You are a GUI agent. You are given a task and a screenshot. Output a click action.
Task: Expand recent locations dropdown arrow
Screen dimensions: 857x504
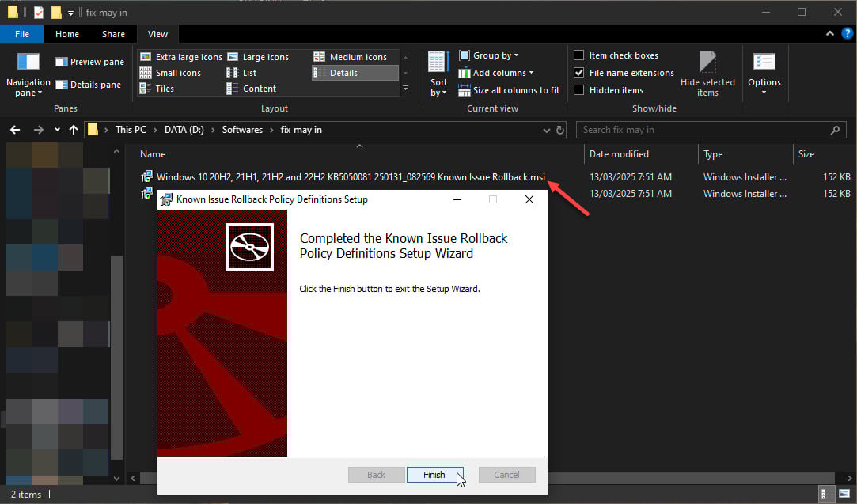click(x=57, y=130)
